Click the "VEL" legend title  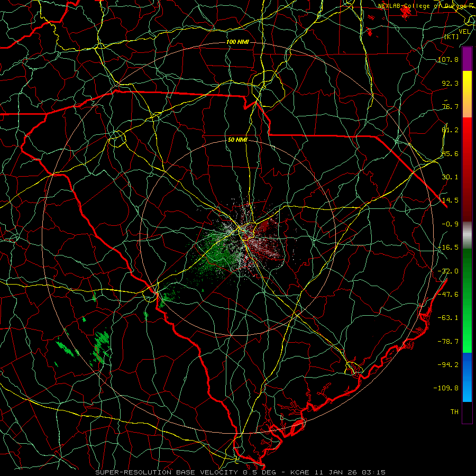464,32
